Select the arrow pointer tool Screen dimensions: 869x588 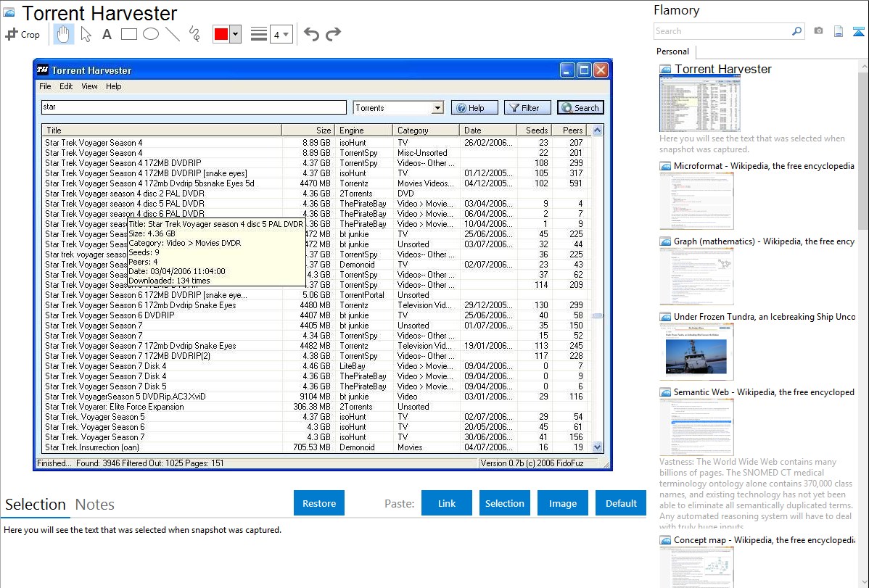point(86,34)
